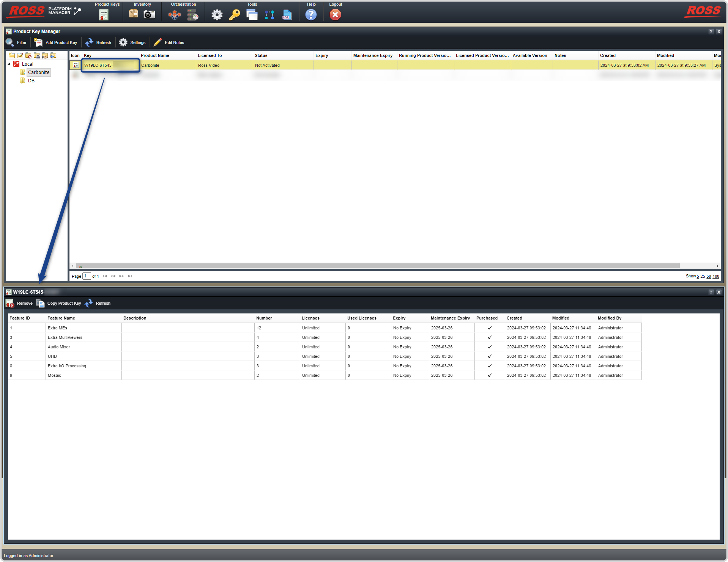728x562 pixels.
Task: Open the stacked windows icon in Tools
Action: [252, 15]
